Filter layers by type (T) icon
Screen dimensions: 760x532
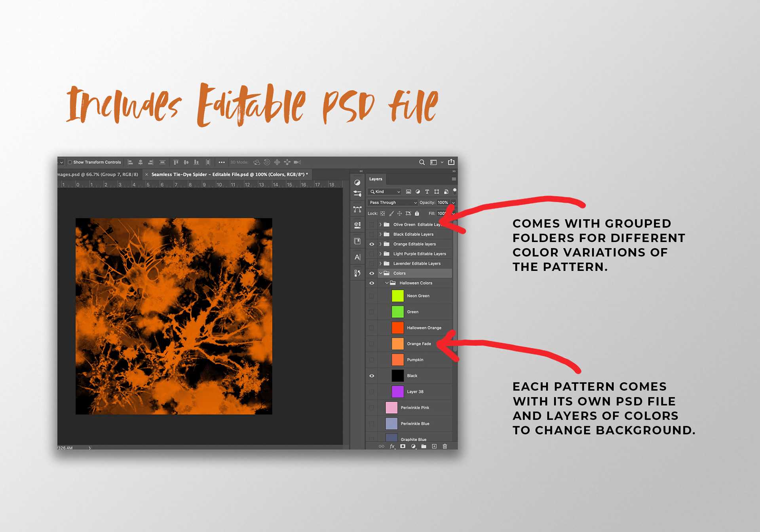(427, 192)
